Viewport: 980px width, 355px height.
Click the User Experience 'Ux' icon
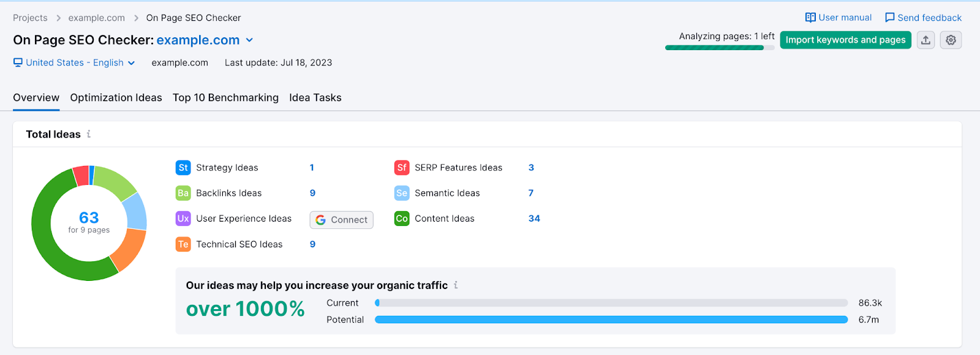(183, 219)
